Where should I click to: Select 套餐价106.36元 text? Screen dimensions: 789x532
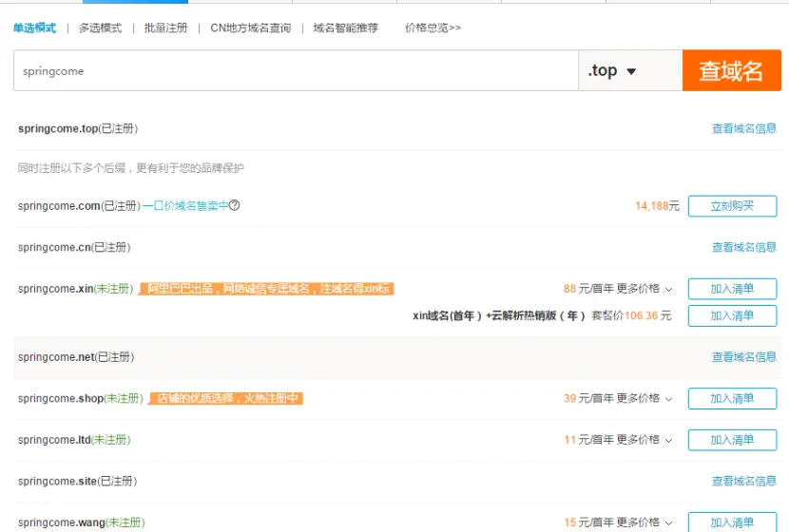[x=631, y=315]
